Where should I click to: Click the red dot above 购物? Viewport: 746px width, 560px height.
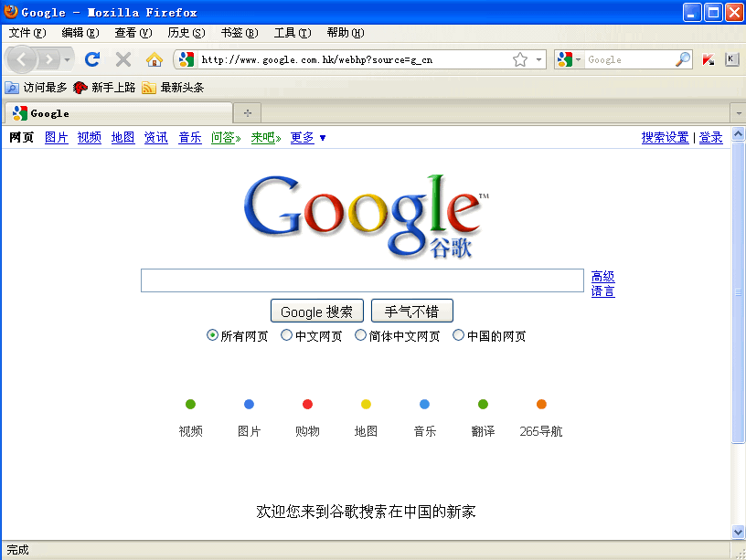click(x=307, y=404)
